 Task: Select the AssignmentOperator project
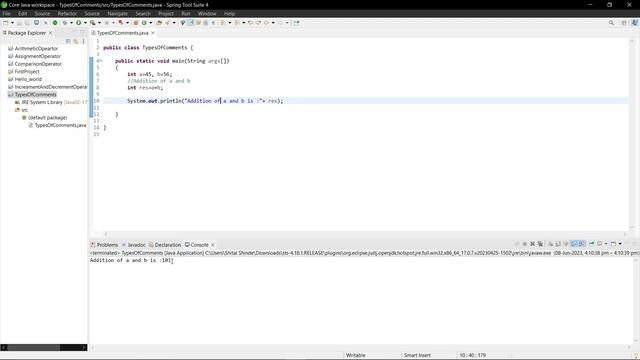(x=38, y=56)
